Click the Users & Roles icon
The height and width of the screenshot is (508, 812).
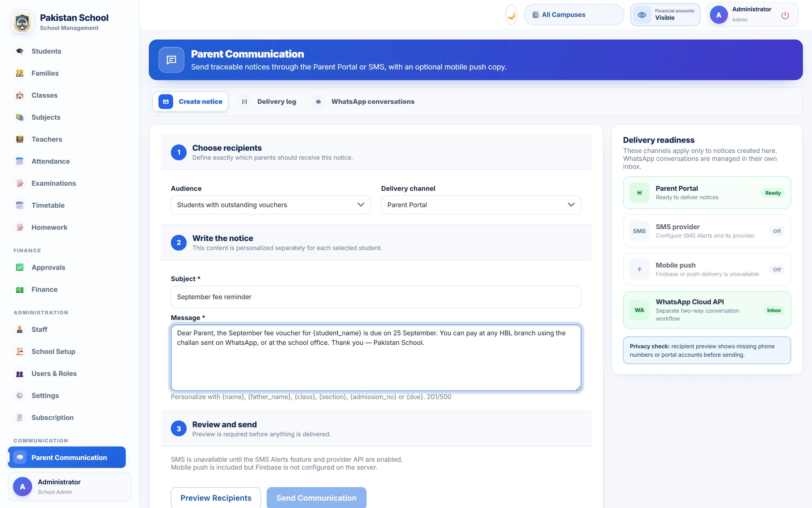[20, 373]
